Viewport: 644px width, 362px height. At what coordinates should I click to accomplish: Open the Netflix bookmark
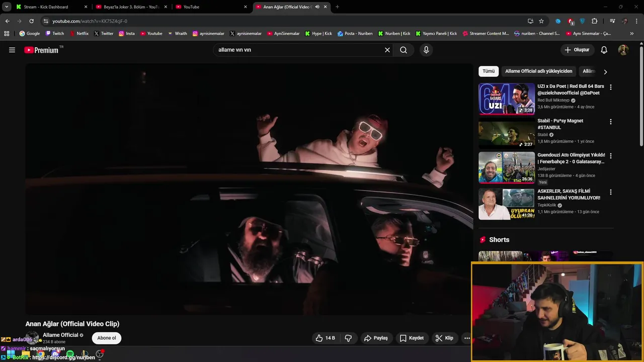[78, 34]
